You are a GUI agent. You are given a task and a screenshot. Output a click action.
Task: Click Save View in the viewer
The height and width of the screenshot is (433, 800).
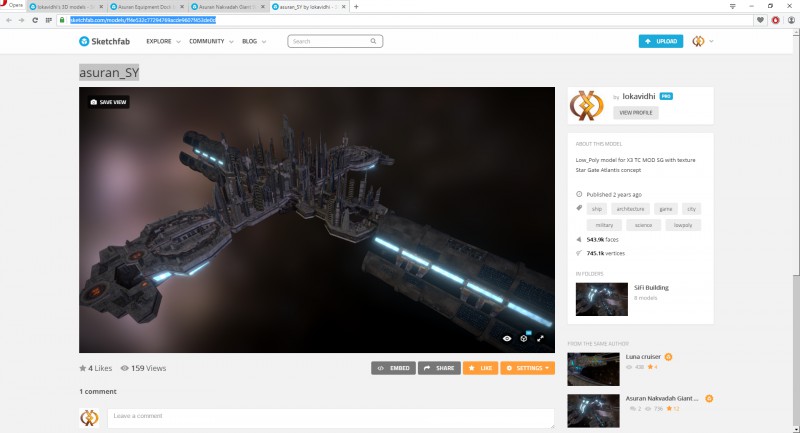click(108, 102)
